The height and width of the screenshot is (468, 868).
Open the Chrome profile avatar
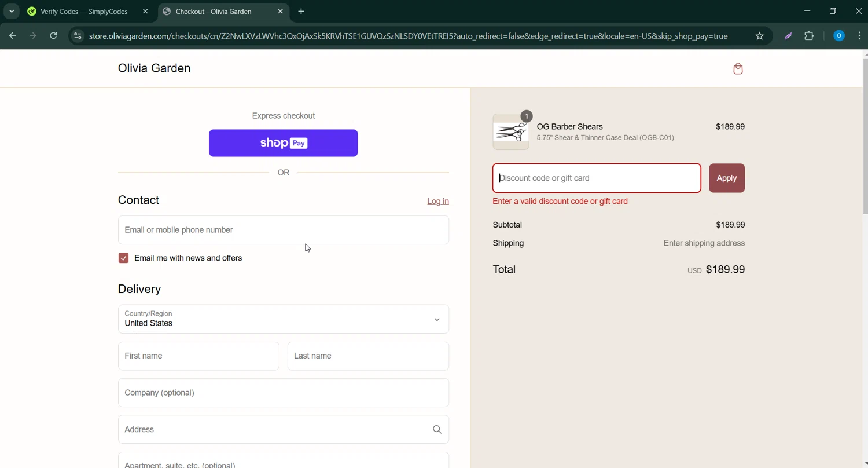tap(838, 36)
